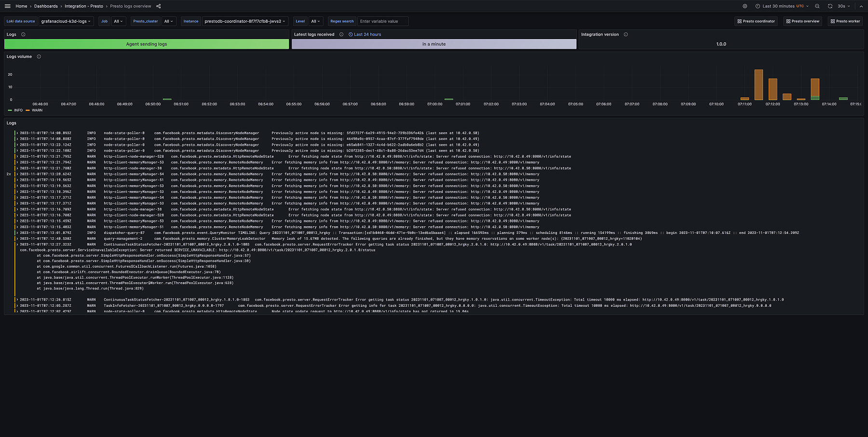Open the Logs volume info tooltip
The height and width of the screenshot is (437, 868).
(x=38, y=56)
